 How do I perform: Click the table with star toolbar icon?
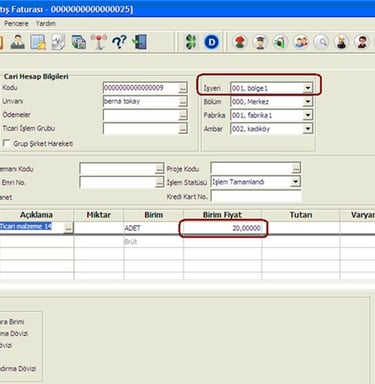click(x=38, y=42)
